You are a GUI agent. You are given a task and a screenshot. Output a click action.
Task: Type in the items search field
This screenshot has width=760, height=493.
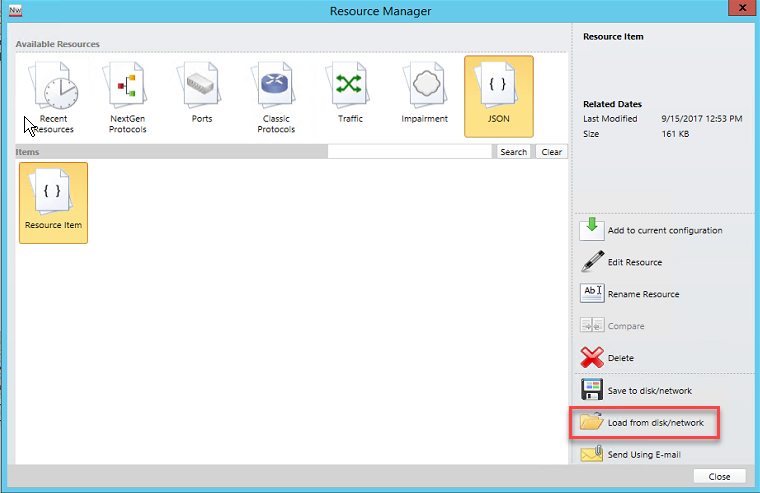pos(410,152)
